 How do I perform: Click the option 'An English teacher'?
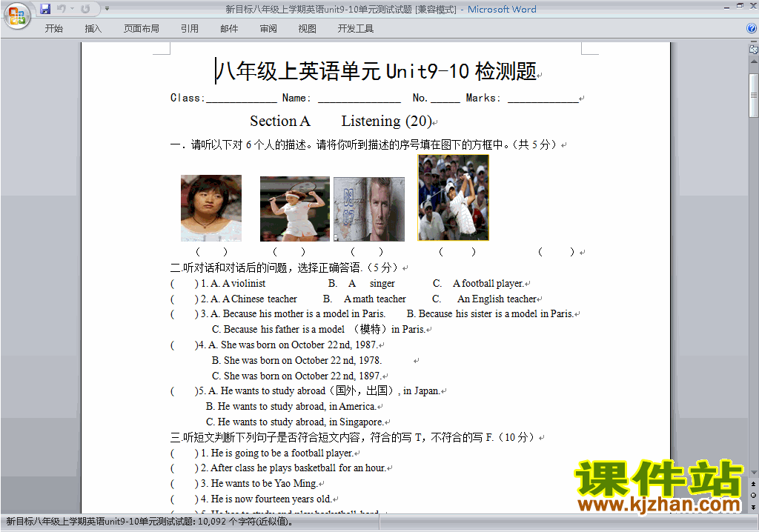497,299
